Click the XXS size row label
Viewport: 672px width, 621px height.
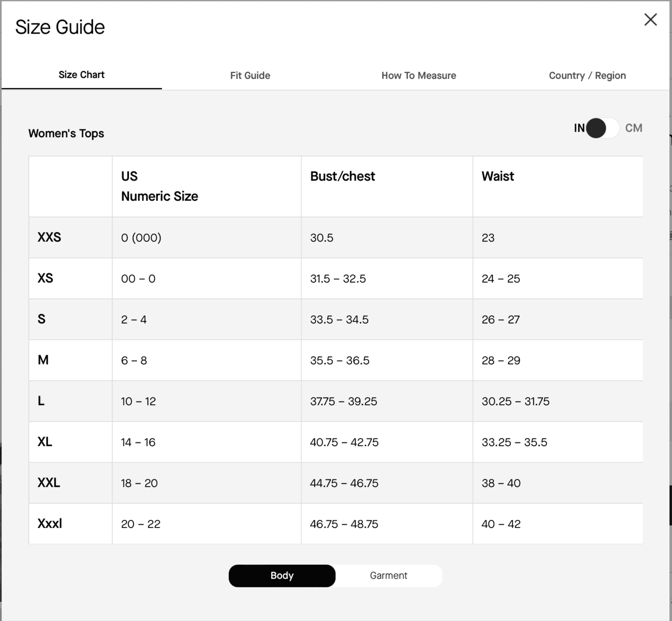click(x=49, y=238)
